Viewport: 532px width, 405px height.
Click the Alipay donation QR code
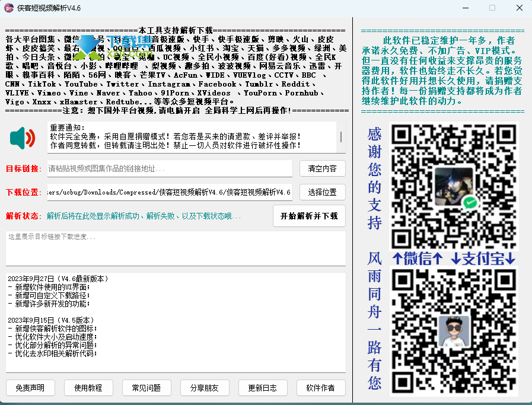click(x=454, y=331)
